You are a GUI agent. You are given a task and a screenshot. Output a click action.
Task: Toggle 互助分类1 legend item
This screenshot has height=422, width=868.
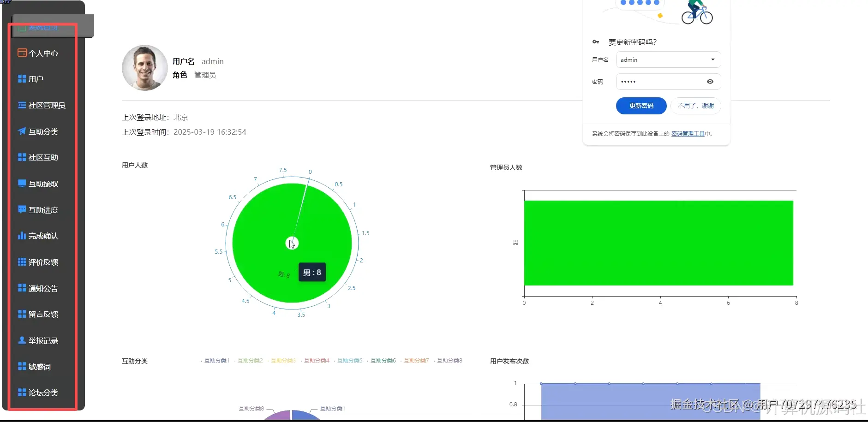(215, 361)
